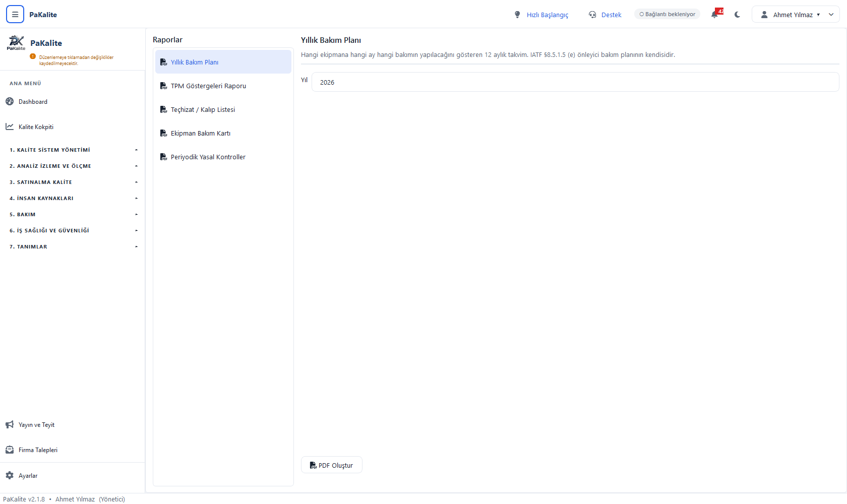Image resolution: width=847 pixels, height=504 pixels.
Task: Expand 7. Tanımlar section
Action: pyautogui.click(x=73, y=246)
